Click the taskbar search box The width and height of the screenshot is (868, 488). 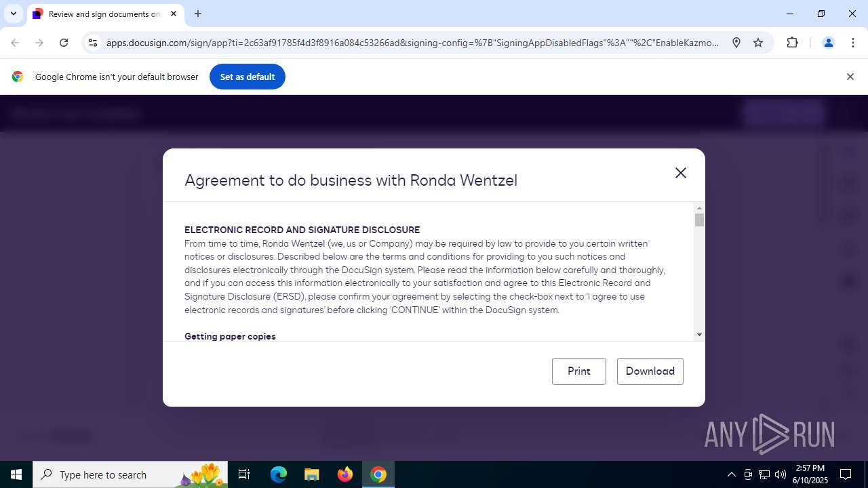[x=130, y=474]
